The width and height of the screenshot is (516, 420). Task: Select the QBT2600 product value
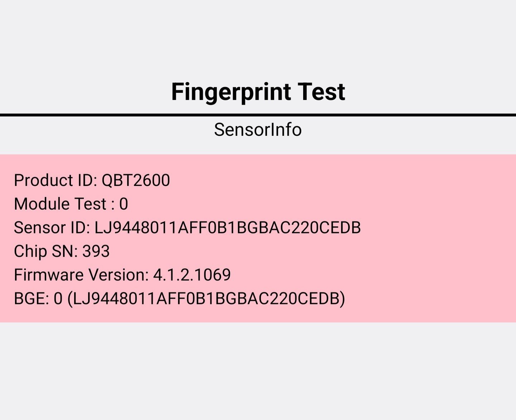coord(136,180)
